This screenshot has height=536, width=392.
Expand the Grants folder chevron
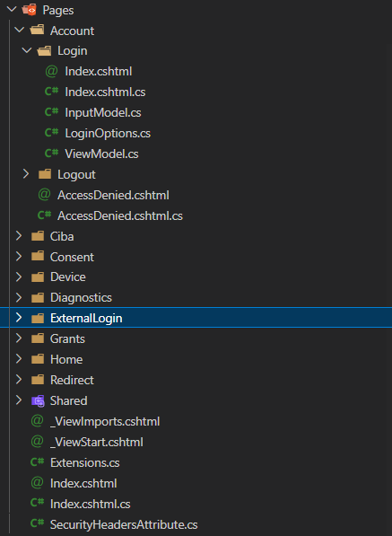(19, 338)
